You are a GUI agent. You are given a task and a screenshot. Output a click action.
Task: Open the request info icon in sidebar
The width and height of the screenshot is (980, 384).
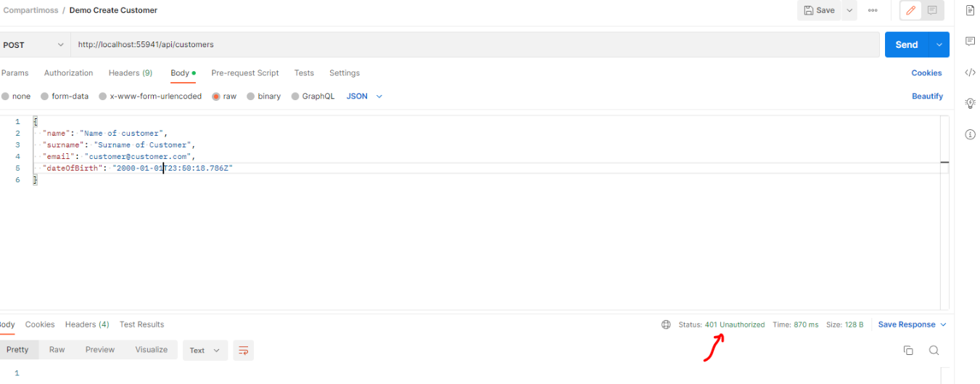pos(970,134)
